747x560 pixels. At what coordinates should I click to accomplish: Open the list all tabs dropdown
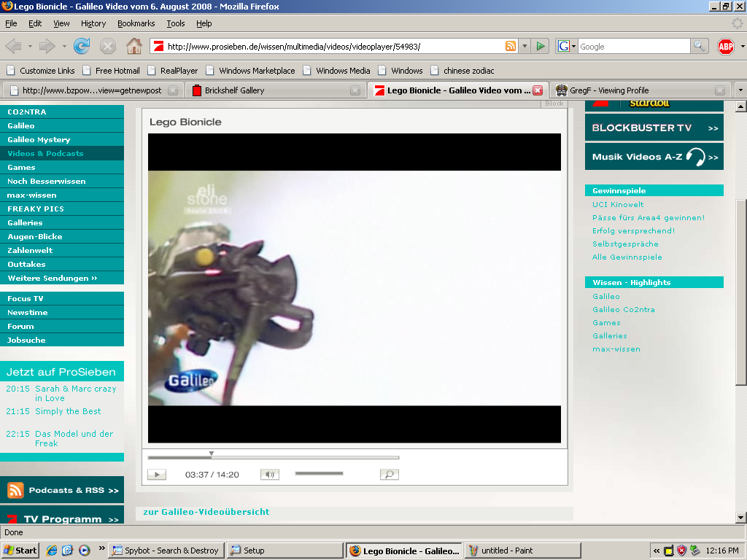[740, 90]
